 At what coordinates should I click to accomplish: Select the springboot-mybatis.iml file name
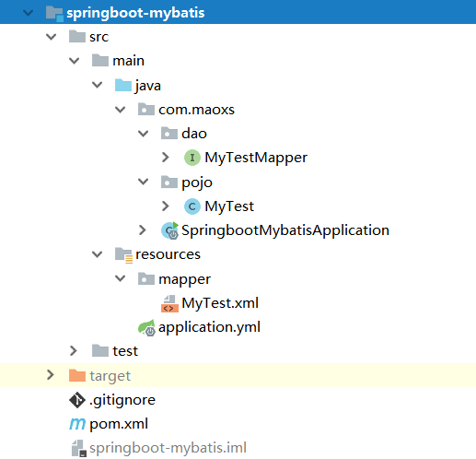168,448
